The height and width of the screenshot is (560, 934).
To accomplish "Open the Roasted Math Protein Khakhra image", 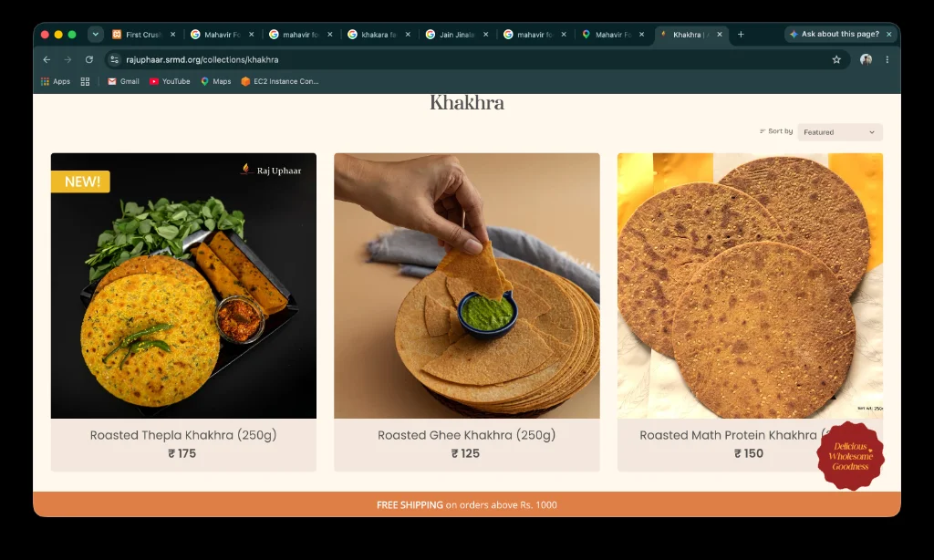I will (750, 286).
